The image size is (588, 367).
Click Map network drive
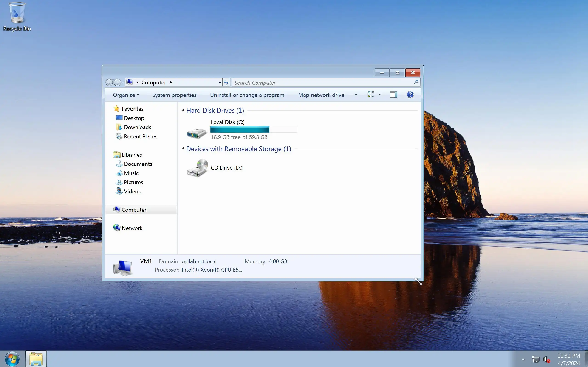coord(321,95)
